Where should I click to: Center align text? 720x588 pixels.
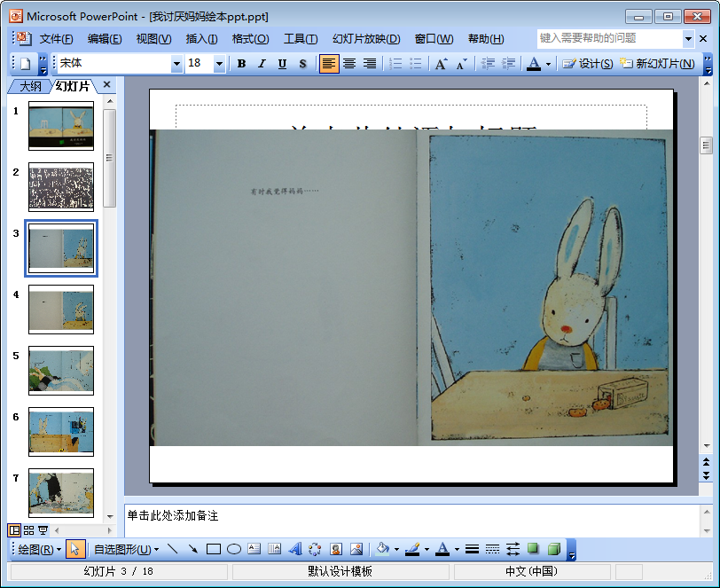pyautogui.click(x=349, y=63)
